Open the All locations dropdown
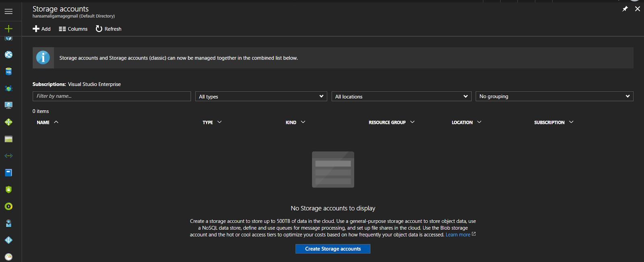 click(x=401, y=96)
